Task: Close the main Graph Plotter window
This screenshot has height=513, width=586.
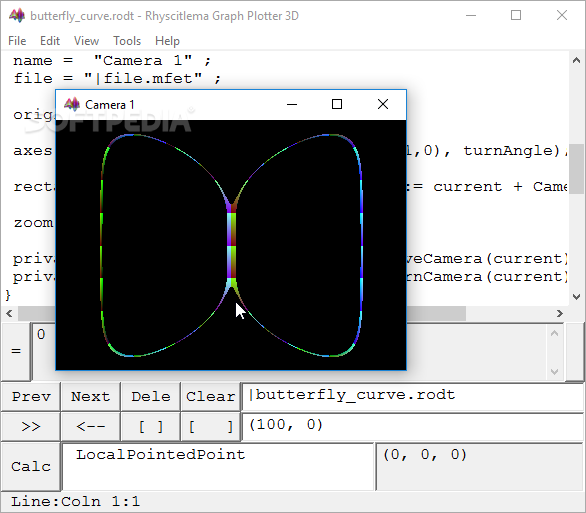Action: tap(562, 15)
